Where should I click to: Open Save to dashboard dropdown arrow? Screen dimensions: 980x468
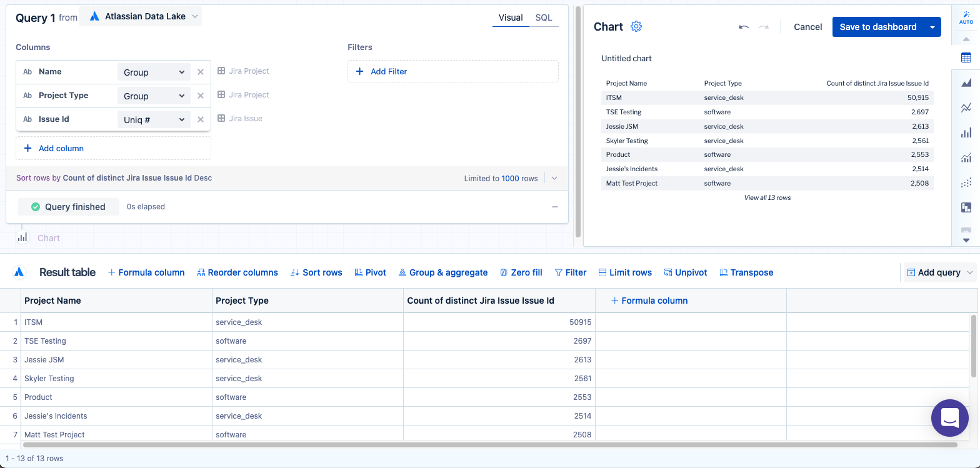point(932,27)
